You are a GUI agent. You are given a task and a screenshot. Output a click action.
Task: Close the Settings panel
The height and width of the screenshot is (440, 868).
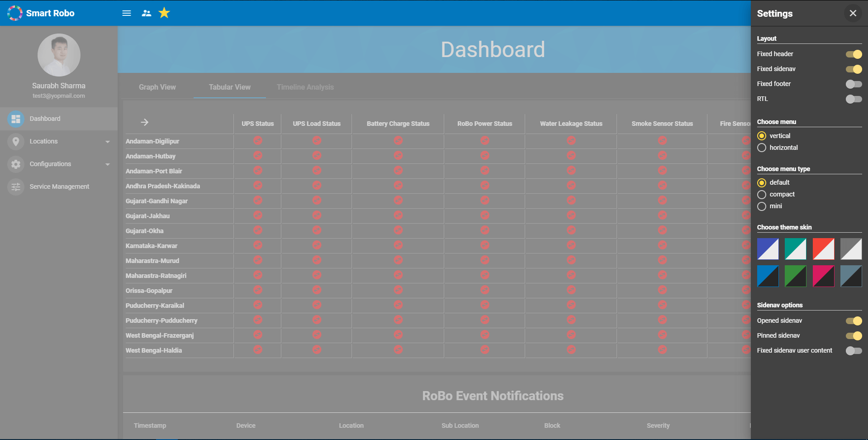tap(853, 13)
